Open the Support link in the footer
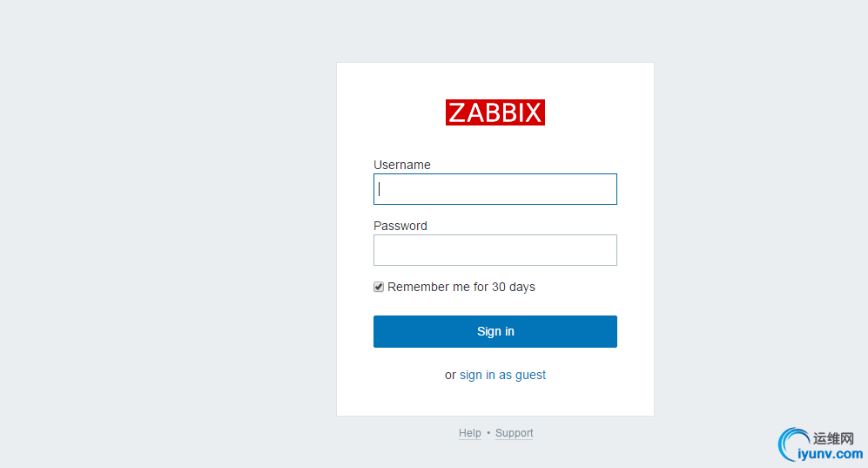 click(514, 433)
